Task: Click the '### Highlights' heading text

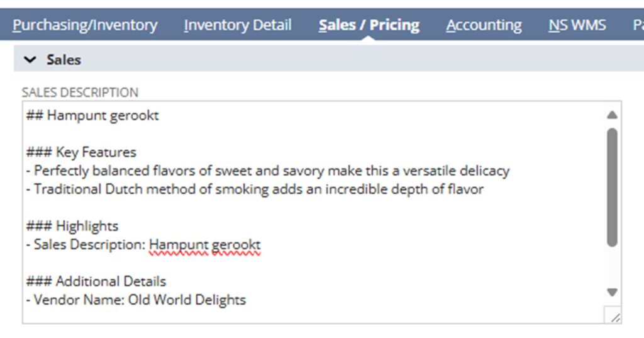Action: tap(72, 226)
